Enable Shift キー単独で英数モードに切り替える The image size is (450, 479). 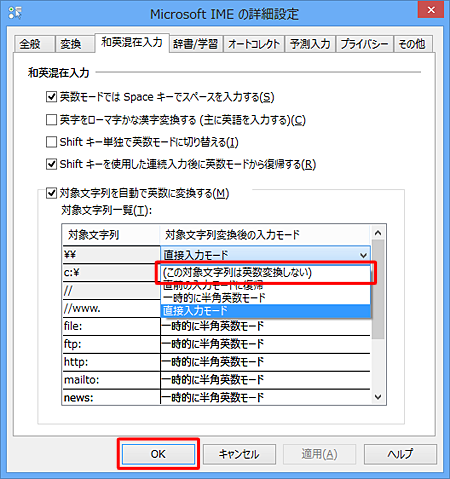51,142
